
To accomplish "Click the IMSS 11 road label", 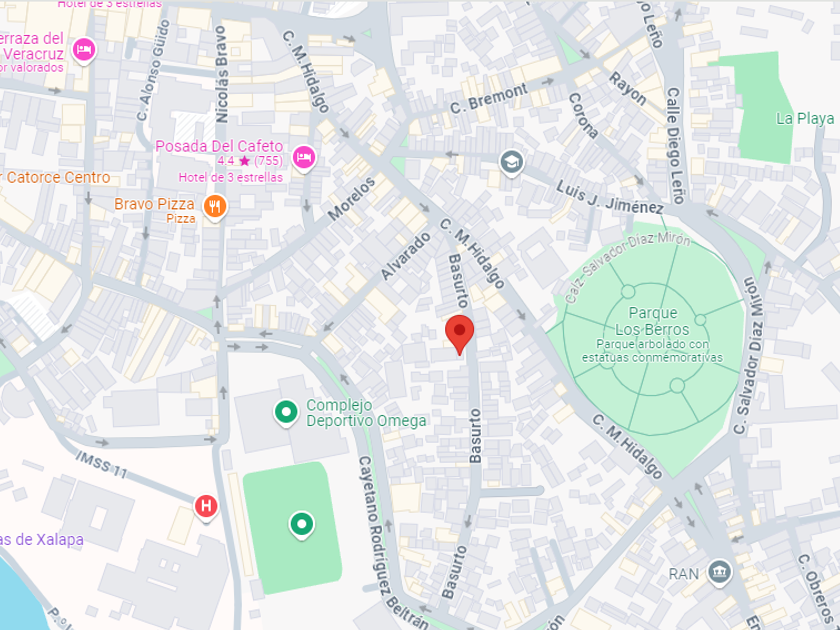I will [x=101, y=464].
